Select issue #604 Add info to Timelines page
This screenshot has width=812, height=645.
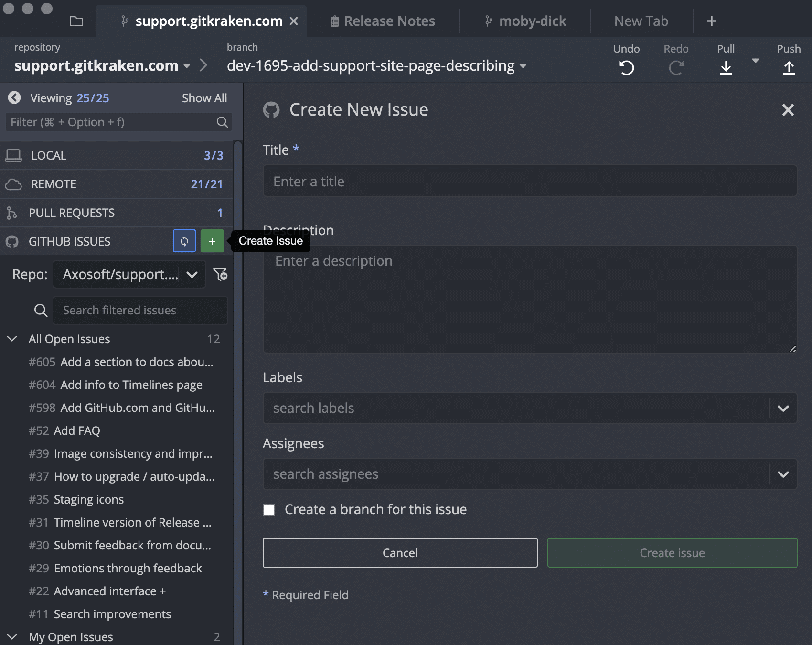116,385
